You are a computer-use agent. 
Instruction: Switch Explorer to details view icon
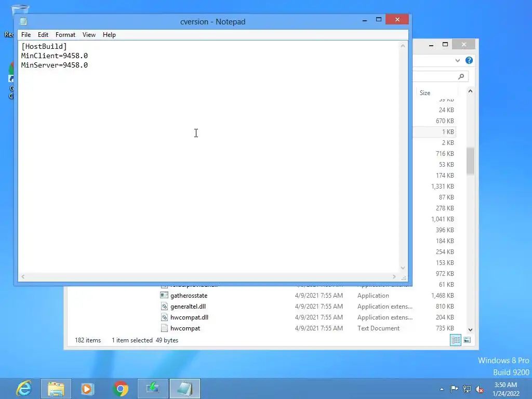[455, 340]
